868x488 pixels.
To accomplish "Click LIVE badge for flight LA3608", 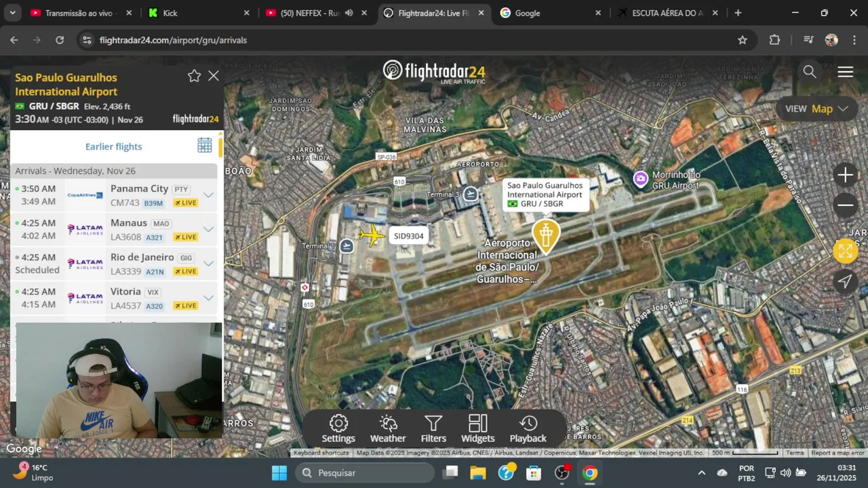I will [185, 237].
